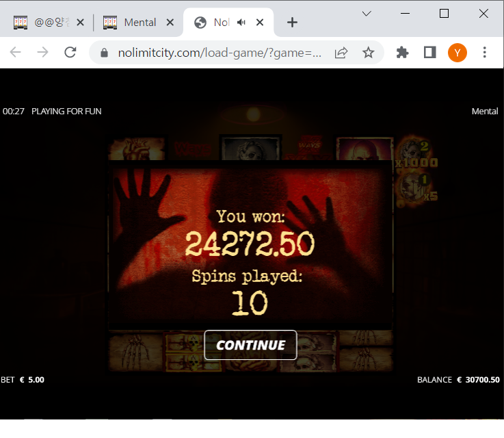Click the nolimitcity.com address bar

point(220,53)
